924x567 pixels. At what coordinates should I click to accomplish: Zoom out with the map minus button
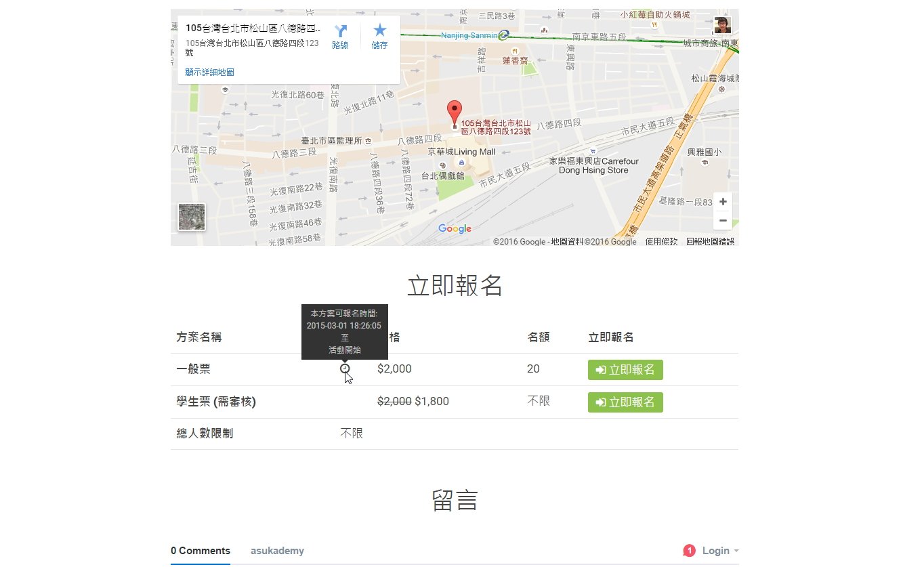tap(723, 220)
